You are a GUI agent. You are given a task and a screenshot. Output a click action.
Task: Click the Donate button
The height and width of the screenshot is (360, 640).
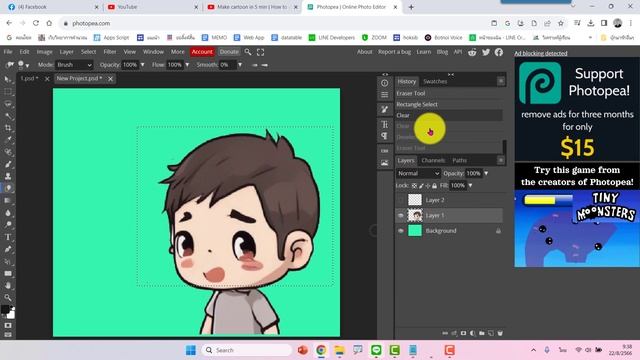(229, 52)
